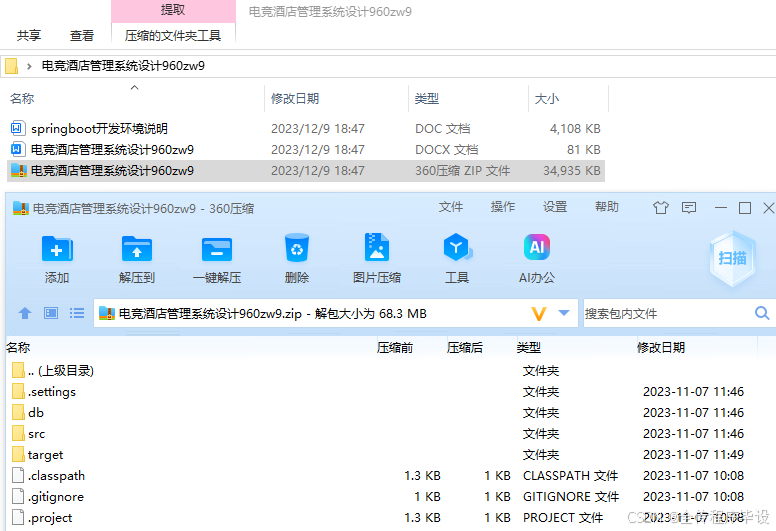
Task: Click the db folder icon
Action: coord(18,412)
